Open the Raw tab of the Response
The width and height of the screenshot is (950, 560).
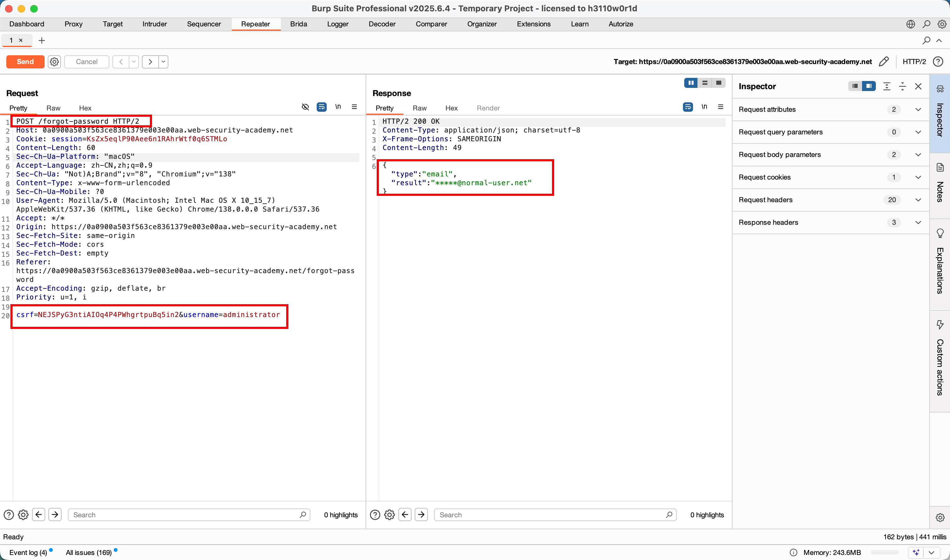[419, 108]
